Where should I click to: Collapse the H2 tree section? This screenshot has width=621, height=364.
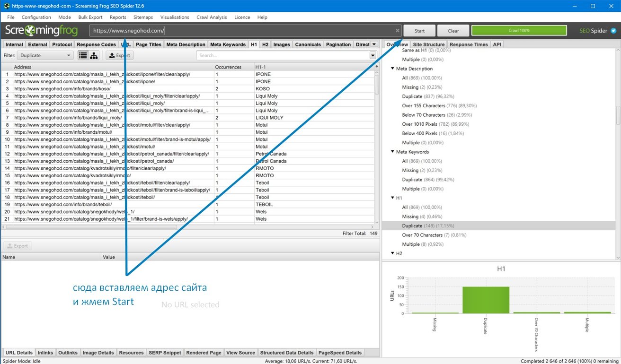coord(392,253)
